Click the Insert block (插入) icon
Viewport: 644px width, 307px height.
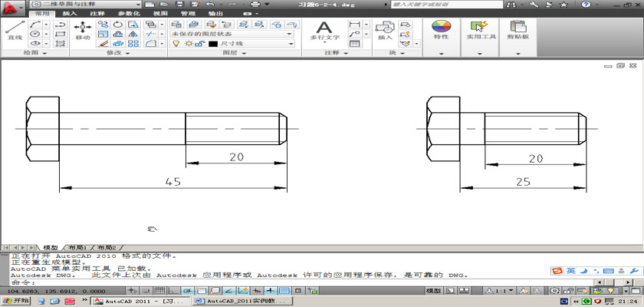384,29
